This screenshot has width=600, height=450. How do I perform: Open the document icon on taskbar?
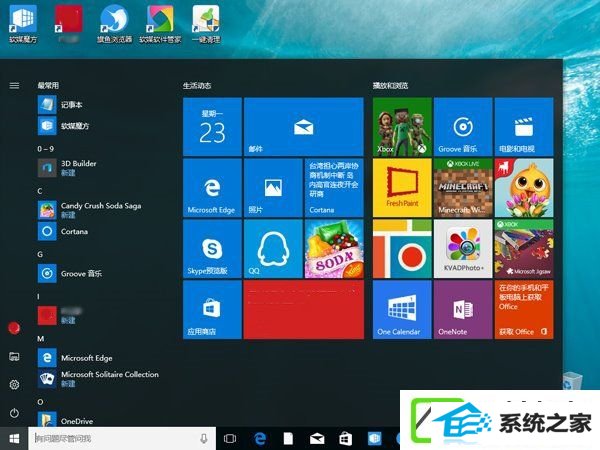click(288, 439)
